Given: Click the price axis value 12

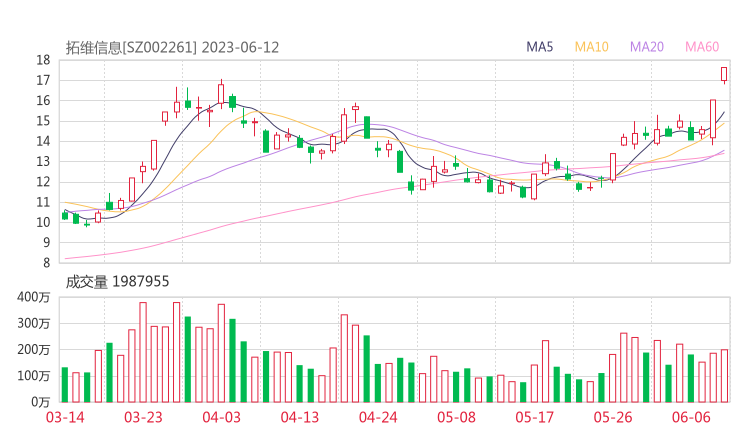Looking at the screenshot, I should (43, 182).
